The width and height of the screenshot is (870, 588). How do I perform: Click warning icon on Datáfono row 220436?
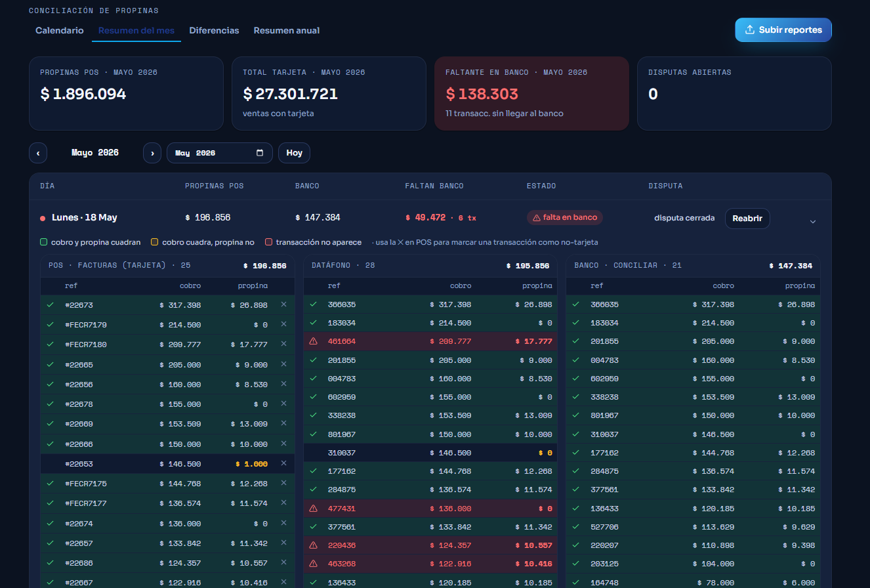(x=313, y=545)
